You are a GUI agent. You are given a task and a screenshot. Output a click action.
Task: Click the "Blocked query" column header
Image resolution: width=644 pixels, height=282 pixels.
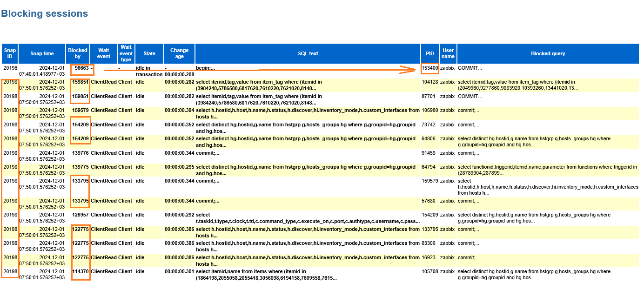point(548,53)
